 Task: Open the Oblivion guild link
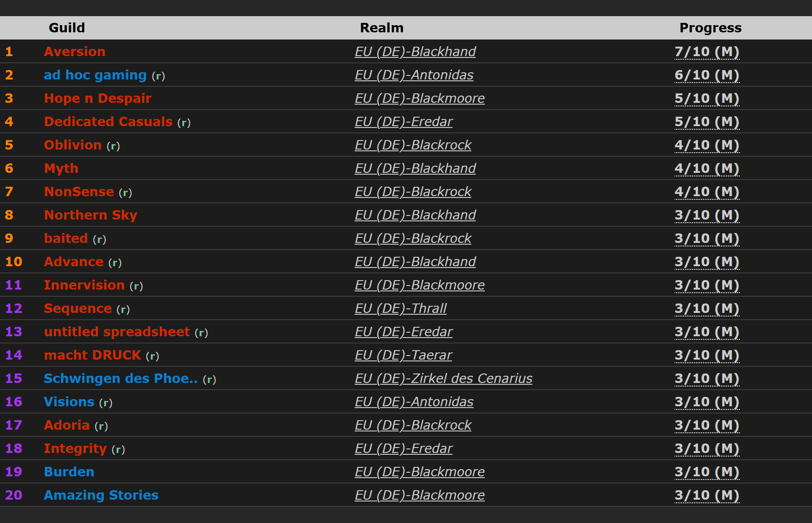point(73,145)
